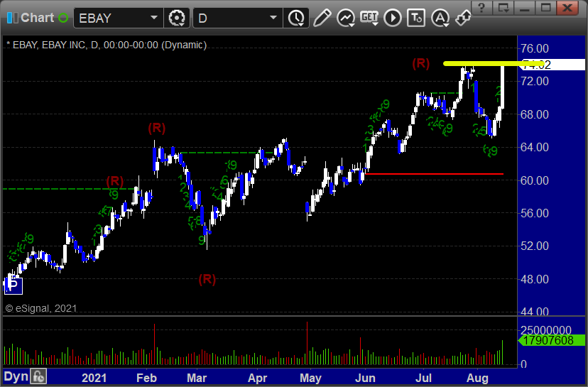Viewport: 588px width, 387px height.
Task: Select the drawing tools pencil icon
Action: tap(322, 18)
